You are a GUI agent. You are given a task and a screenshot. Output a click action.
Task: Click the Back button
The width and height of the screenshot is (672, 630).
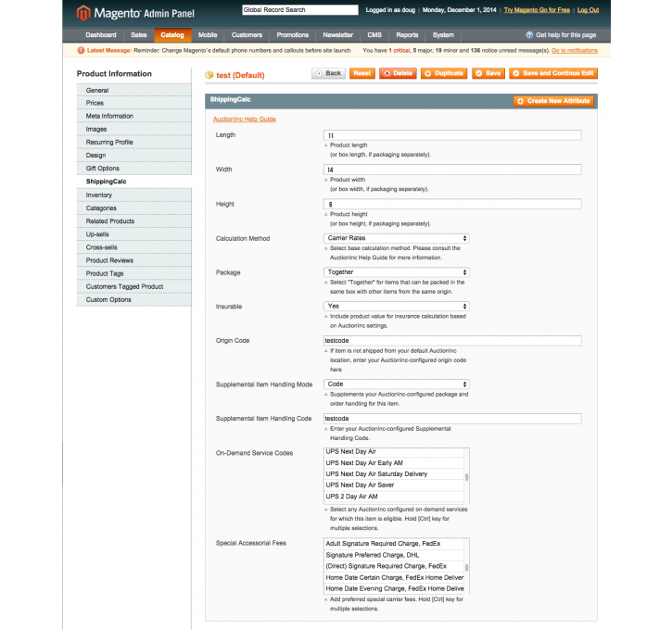click(x=328, y=74)
